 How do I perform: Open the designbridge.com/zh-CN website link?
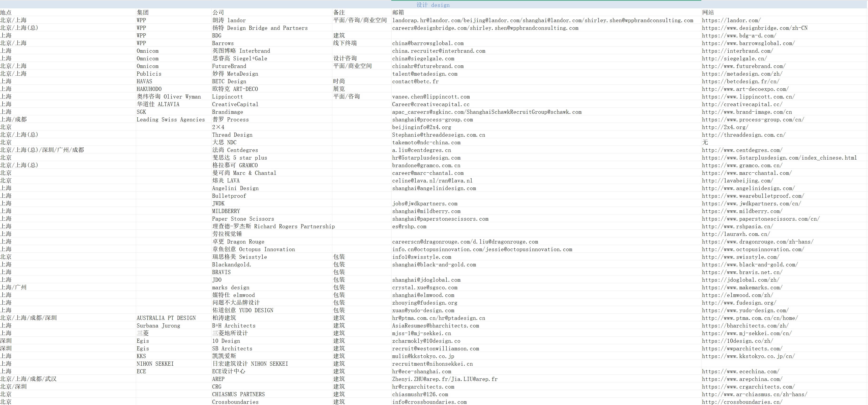pyautogui.click(x=755, y=28)
